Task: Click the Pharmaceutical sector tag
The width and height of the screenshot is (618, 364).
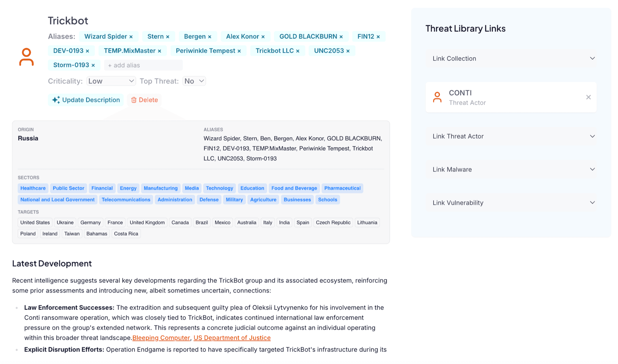Action: point(342,188)
